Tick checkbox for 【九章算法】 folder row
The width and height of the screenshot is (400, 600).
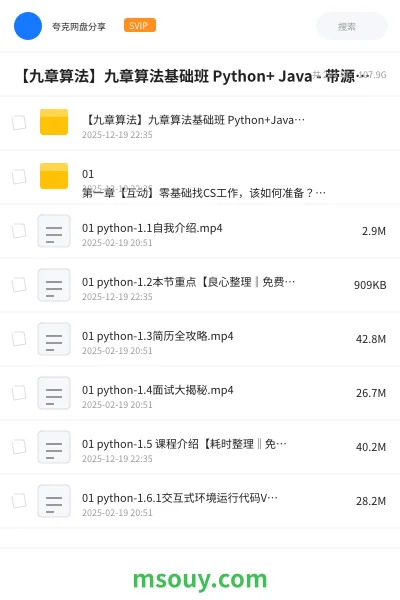(x=19, y=123)
